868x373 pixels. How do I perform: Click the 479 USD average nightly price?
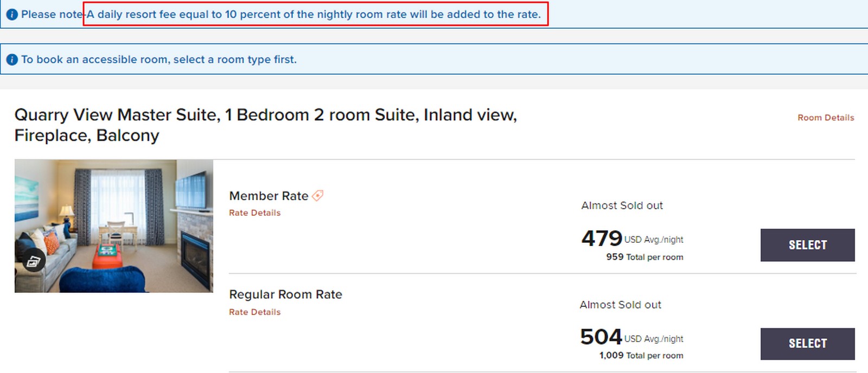point(602,239)
